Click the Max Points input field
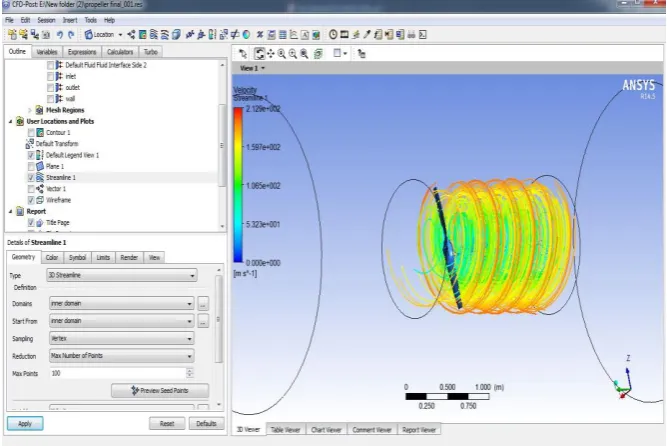The height and width of the screenshot is (446, 667). tap(118, 373)
